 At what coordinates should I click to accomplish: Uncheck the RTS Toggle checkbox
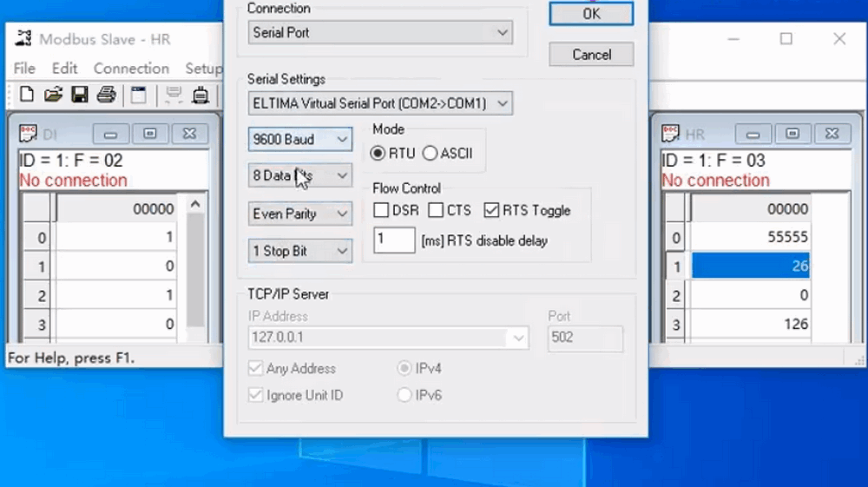pos(491,210)
